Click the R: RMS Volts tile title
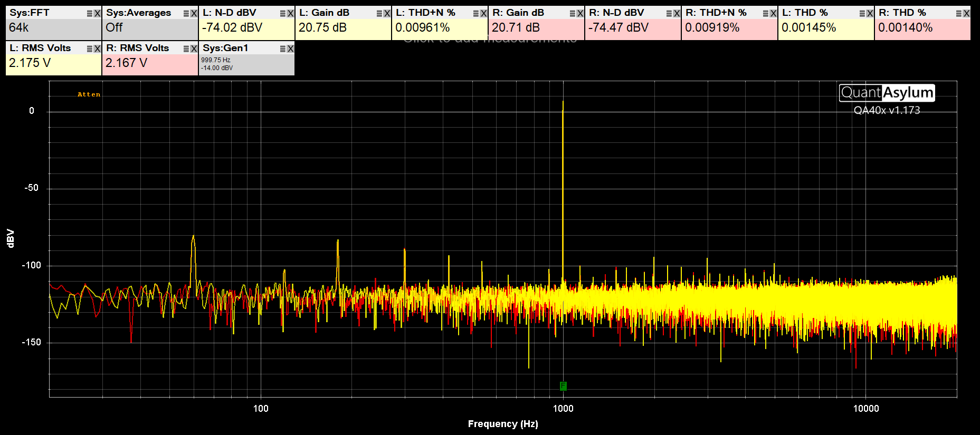This screenshot has width=980, height=435. [x=137, y=48]
